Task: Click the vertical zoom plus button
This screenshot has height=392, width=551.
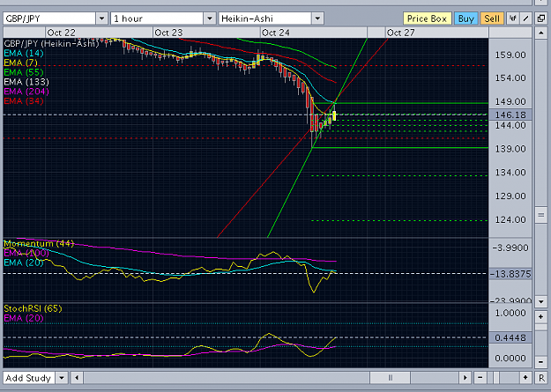Action: pyautogui.click(x=541, y=317)
